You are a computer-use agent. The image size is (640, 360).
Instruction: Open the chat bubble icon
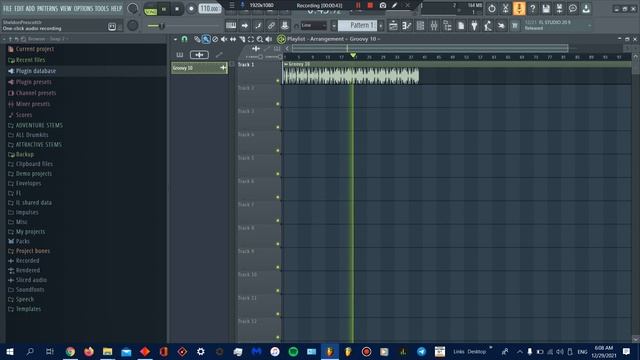(x=573, y=9)
